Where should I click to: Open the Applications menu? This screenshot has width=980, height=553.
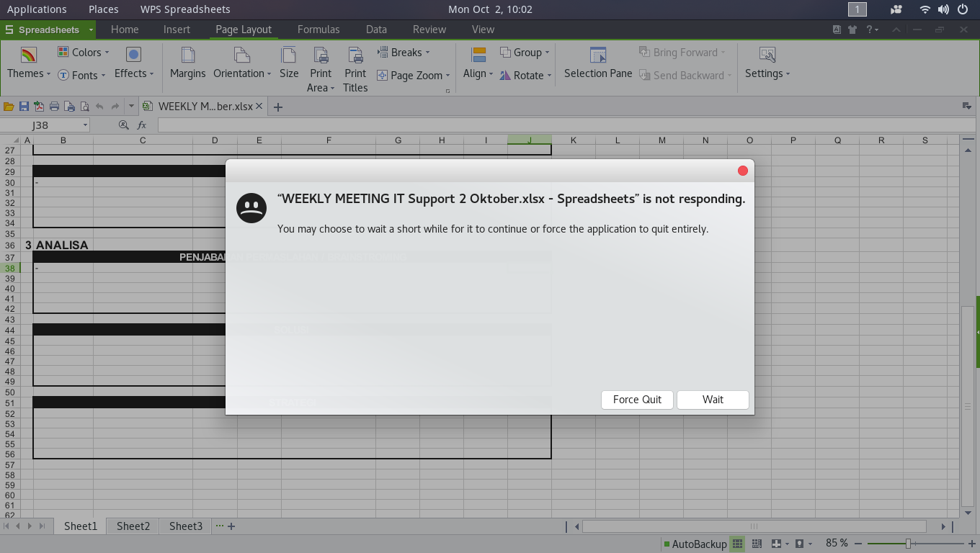point(37,9)
